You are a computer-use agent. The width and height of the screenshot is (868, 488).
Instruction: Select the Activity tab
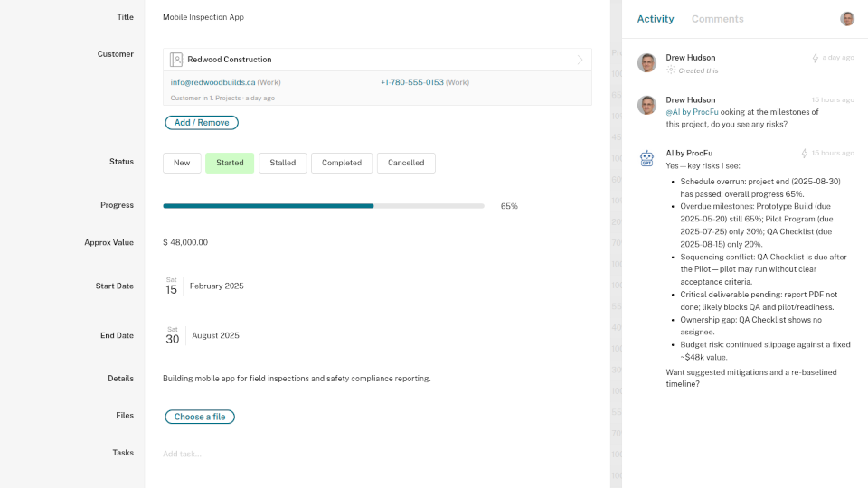point(655,19)
